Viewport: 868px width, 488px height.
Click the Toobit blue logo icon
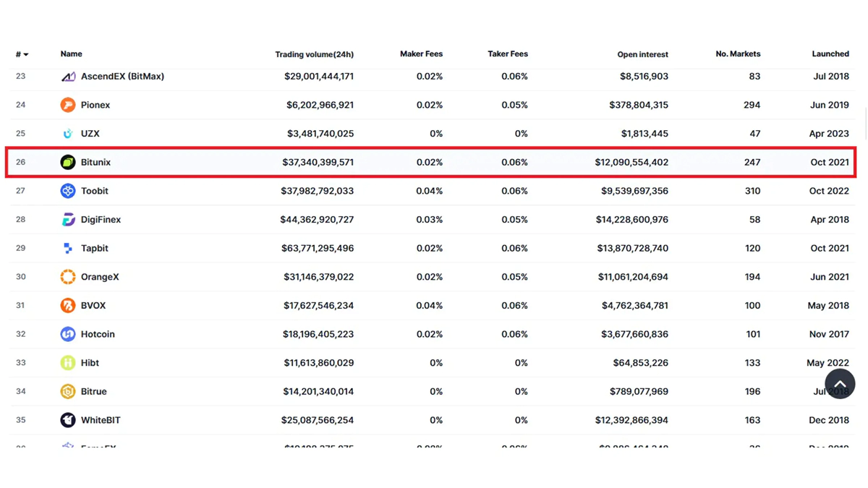pyautogui.click(x=67, y=192)
